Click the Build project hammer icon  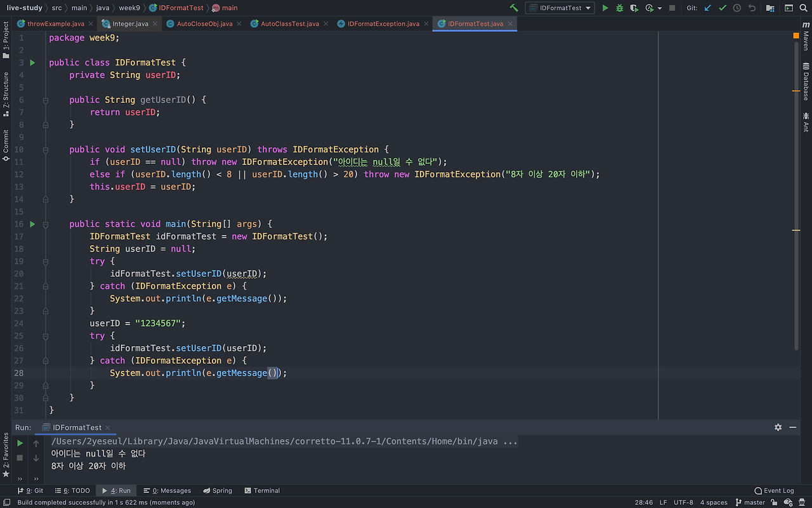(513, 8)
